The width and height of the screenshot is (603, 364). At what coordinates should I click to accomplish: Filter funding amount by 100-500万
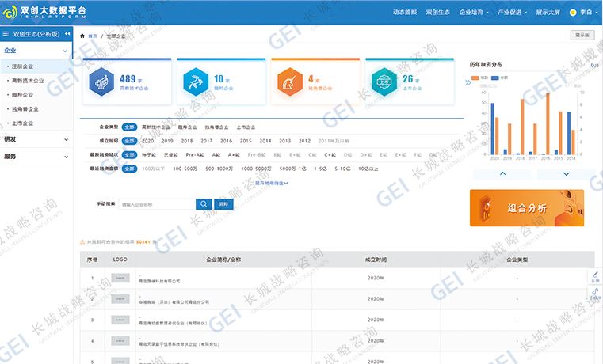pos(185,169)
